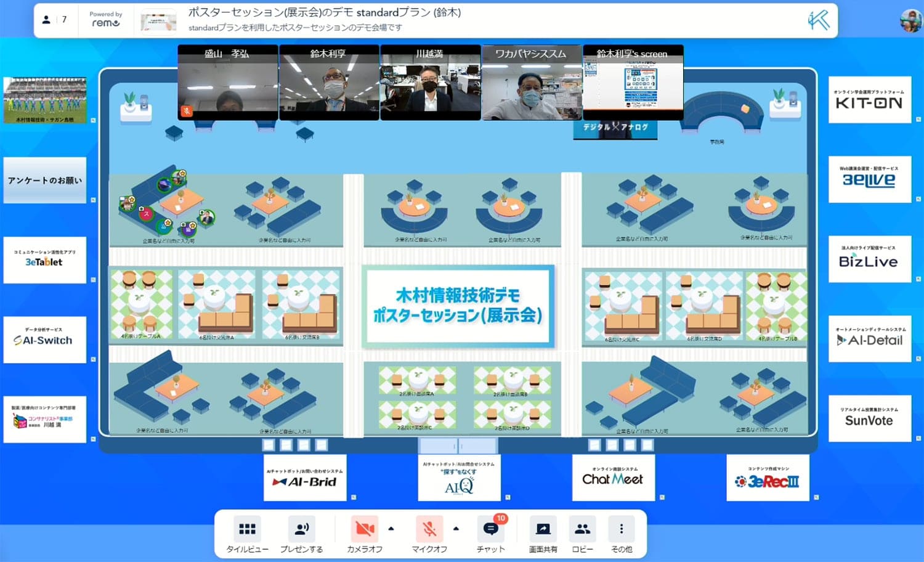The width and height of the screenshot is (924, 562).
Task: Open the SunVote sponsor banner
Action: (x=870, y=418)
